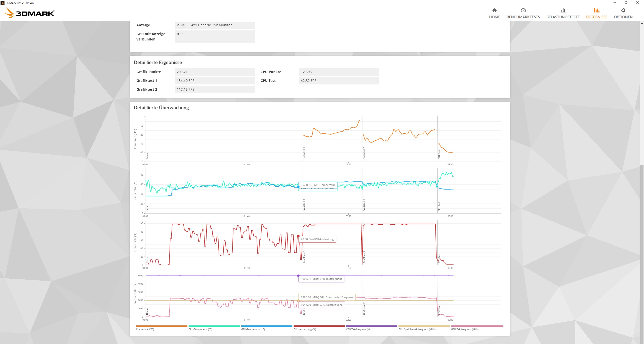The image size is (644, 344).
Task: Open Belastungsteste bar chart icon
Action: 563,10
